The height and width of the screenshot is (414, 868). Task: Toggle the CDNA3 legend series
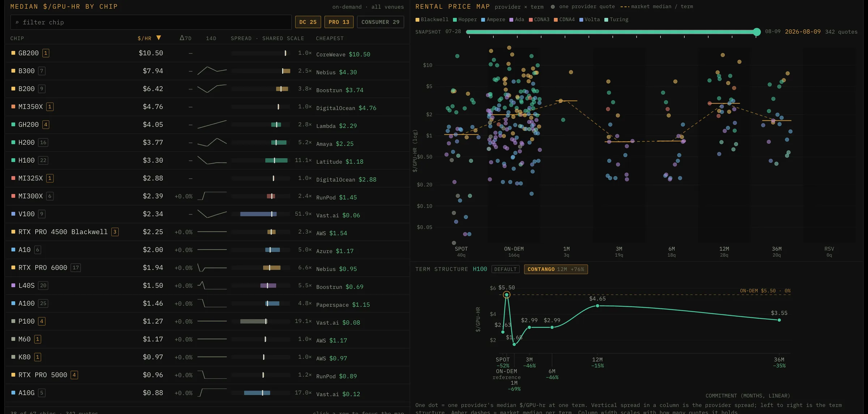pyautogui.click(x=539, y=20)
